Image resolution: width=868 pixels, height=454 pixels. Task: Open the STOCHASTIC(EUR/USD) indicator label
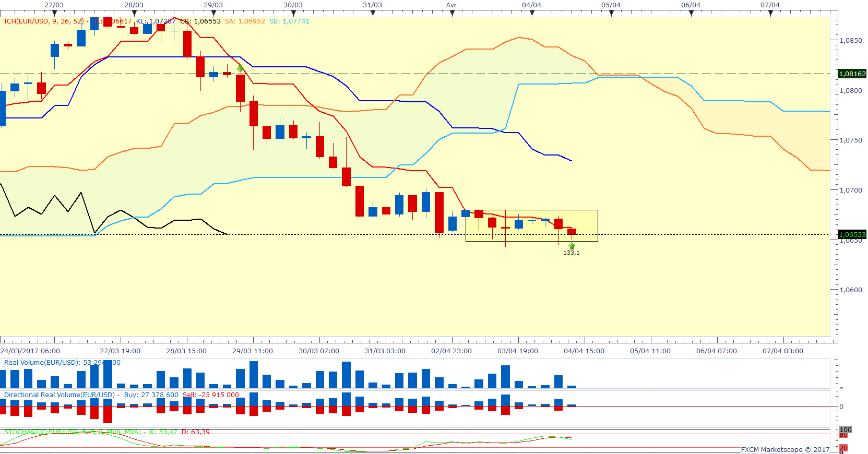click(x=73, y=432)
